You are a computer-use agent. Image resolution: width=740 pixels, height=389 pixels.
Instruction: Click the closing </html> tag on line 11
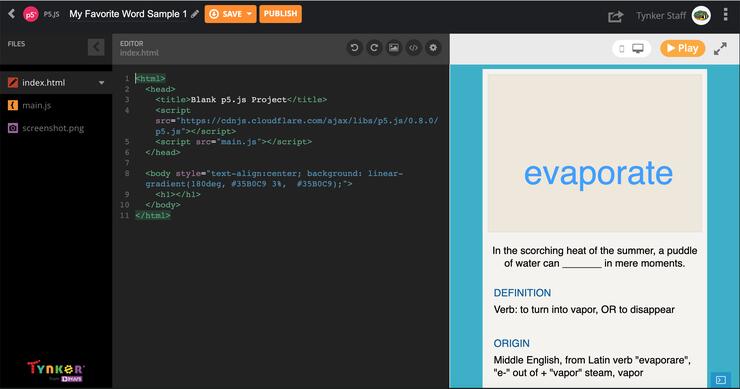153,215
